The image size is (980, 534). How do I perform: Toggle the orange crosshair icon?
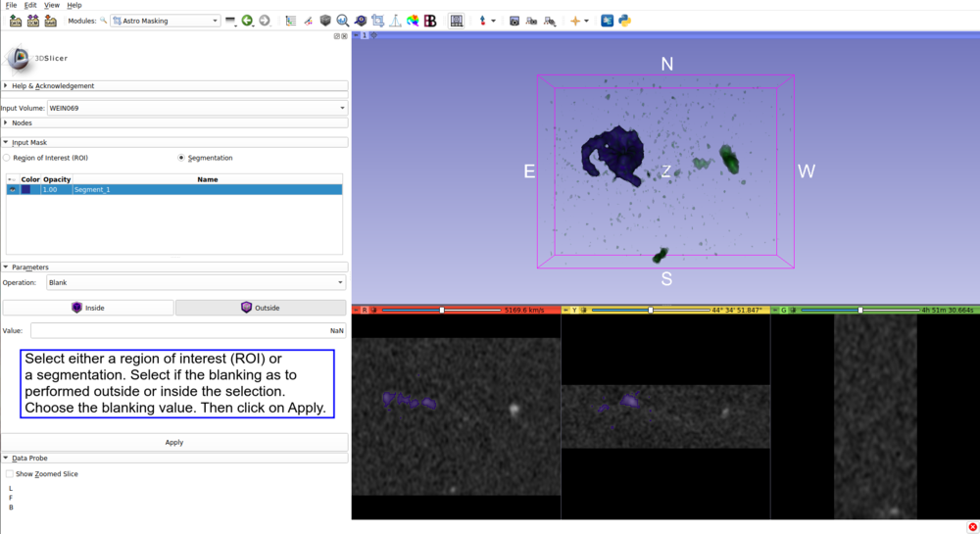tap(575, 21)
